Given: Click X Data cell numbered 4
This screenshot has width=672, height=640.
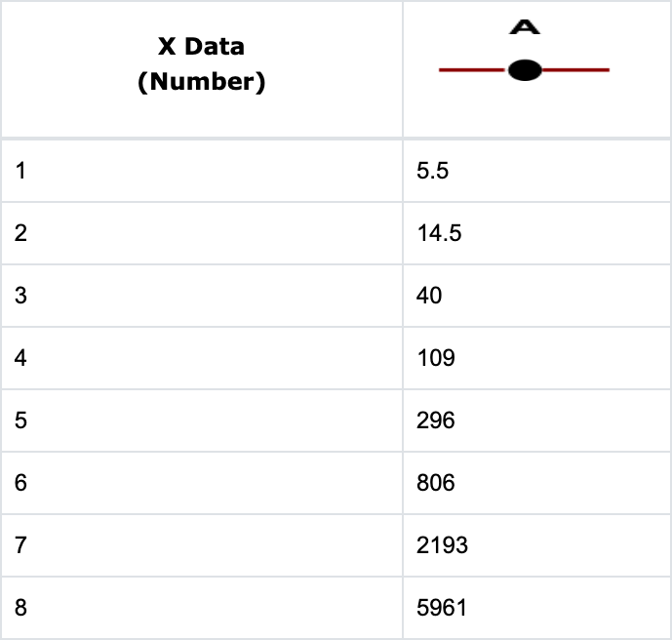Looking at the screenshot, I should 20,358.
